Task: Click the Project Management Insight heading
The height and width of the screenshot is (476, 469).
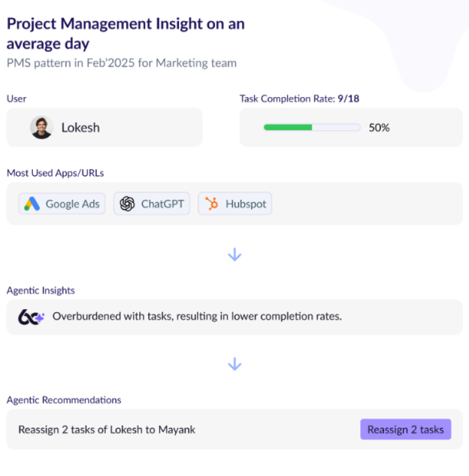Action: [x=125, y=34]
